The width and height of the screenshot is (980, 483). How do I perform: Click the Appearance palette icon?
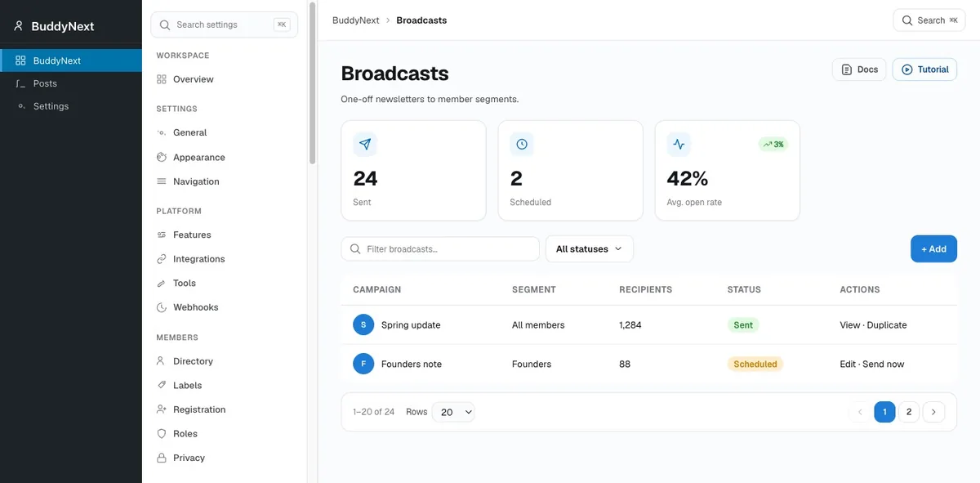coord(162,157)
